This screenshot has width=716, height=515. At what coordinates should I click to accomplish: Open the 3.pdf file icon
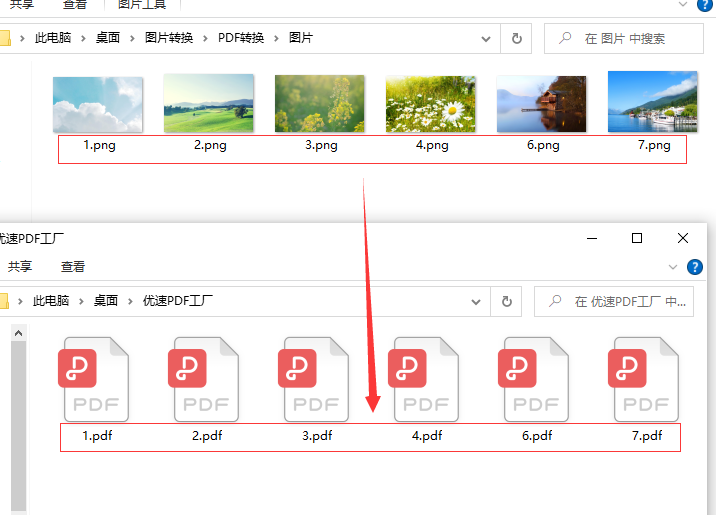pos(314,379)
